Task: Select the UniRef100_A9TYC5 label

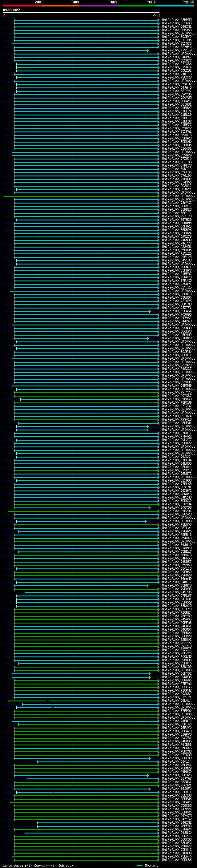Action: pyautogui.click(x=177, y=393)
